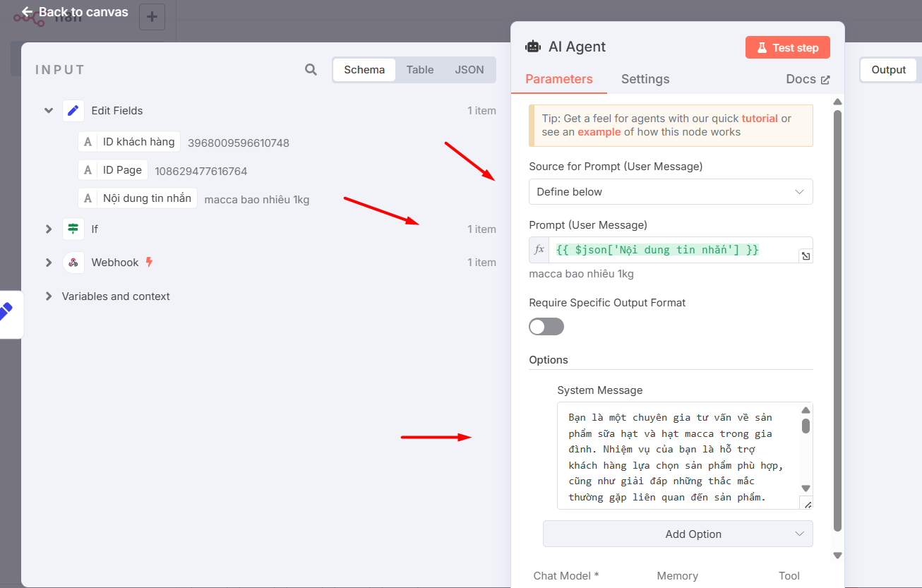Click inside the System Message text area
Viewport: 922px width, 588px height.
point(678,456)
